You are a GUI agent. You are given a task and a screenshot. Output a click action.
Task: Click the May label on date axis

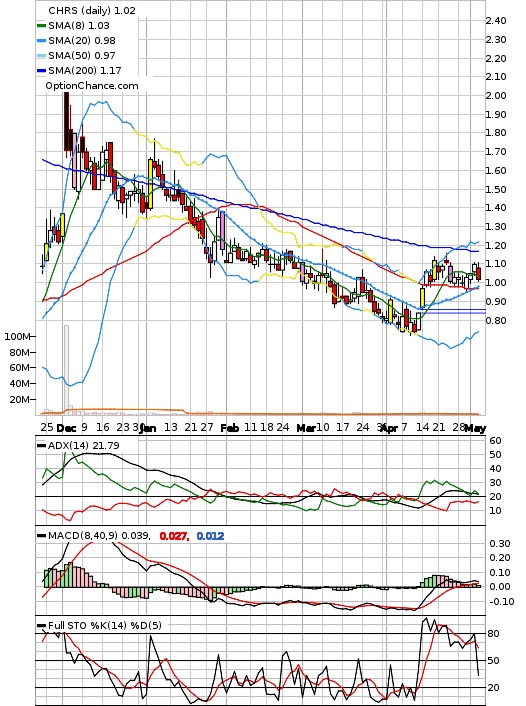point(476,428)
